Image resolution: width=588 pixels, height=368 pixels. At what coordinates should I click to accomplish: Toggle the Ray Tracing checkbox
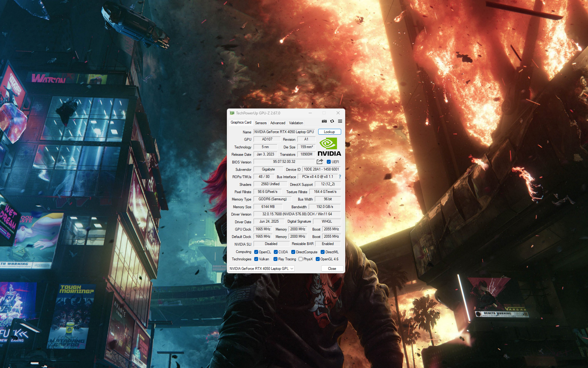275,259
